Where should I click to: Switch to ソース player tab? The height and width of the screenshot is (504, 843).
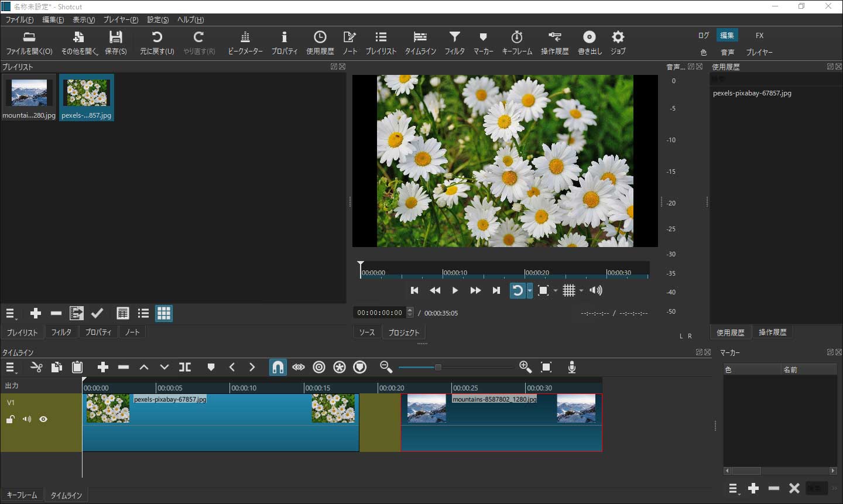367,332
